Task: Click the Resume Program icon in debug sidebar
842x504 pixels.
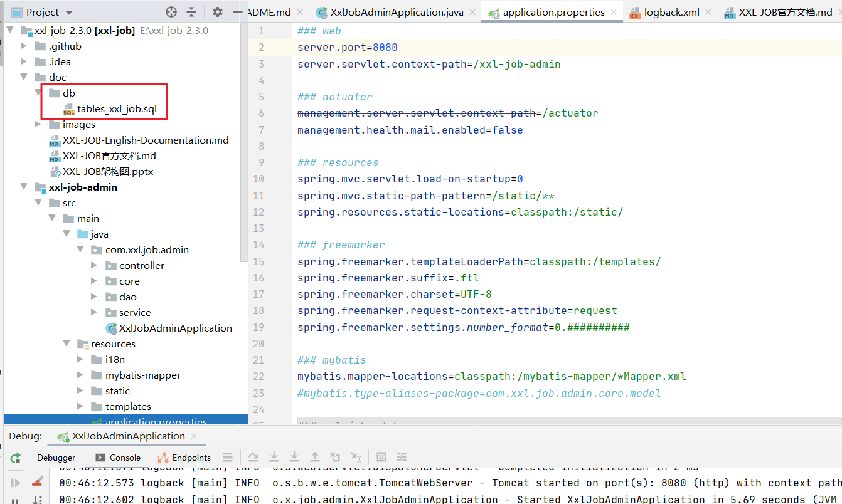Action: (x=16, y=483)
